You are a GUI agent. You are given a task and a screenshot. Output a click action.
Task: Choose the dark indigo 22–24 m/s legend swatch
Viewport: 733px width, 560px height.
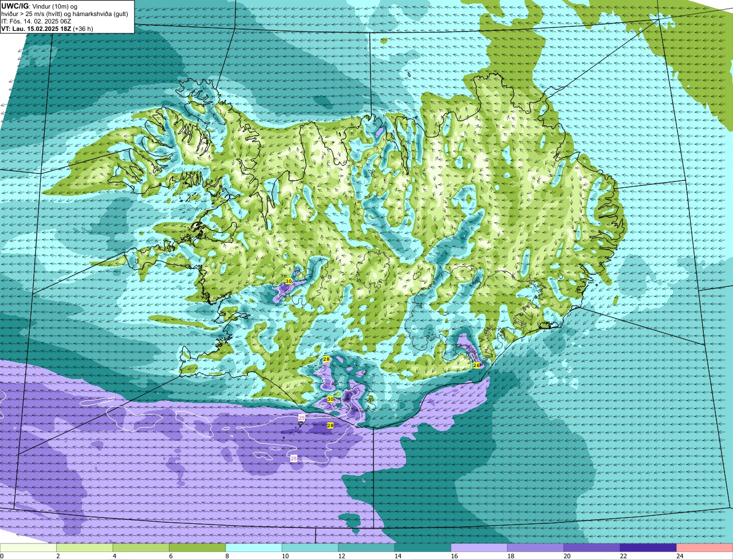click(x=648, y=548)
